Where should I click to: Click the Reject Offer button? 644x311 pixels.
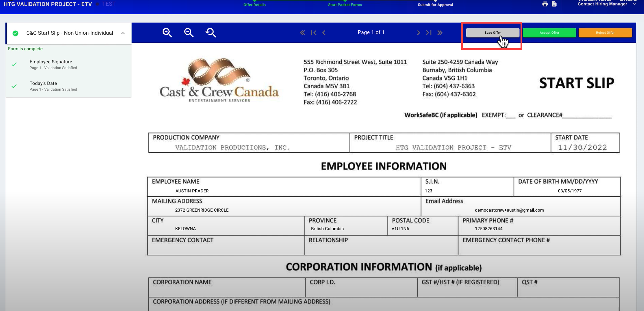pos(606,33)
